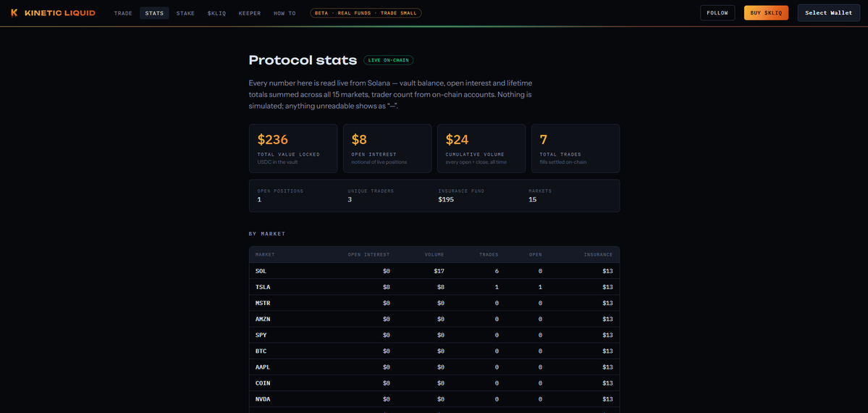
Task: Click the SOL volume value $17
Action: click(x=439, y=271)
